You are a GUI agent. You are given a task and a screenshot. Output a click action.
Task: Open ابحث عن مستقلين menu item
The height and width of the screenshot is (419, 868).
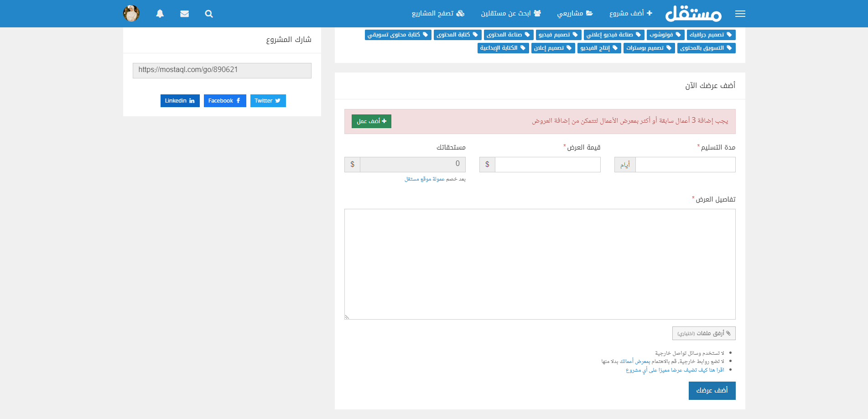511,13
